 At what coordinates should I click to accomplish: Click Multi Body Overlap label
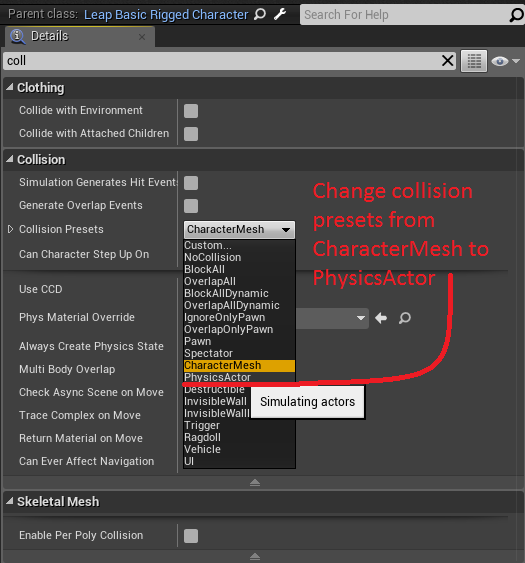tap(67, 369)
